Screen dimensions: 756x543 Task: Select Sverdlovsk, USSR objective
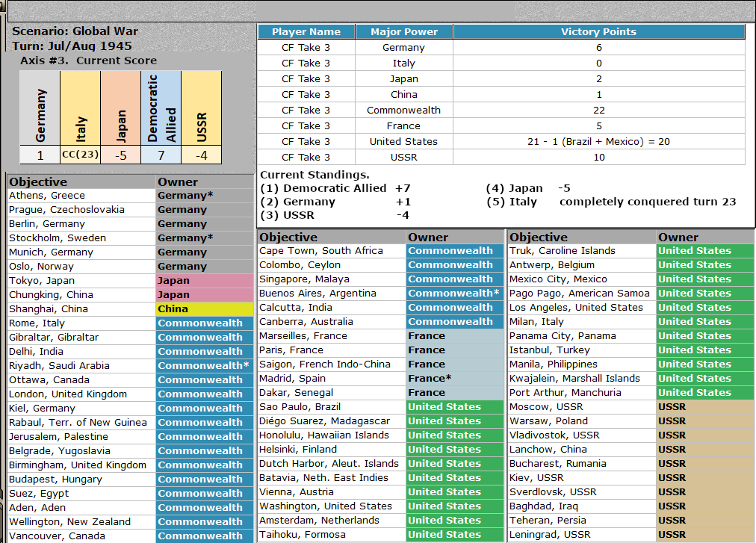[582, 492]
